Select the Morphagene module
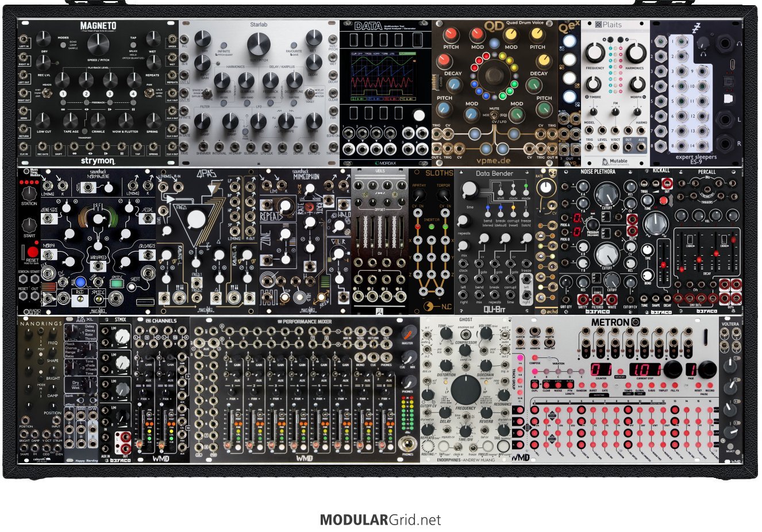Screen dimensions: 762x532 click(x=98, y=241)
